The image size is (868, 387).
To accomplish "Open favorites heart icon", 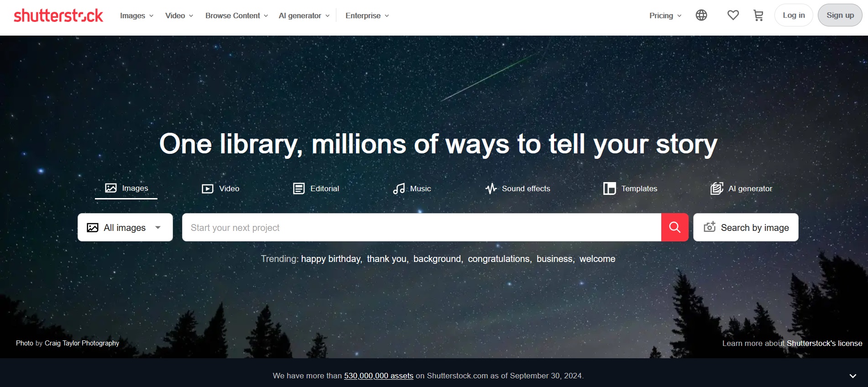I will (733, 16).
